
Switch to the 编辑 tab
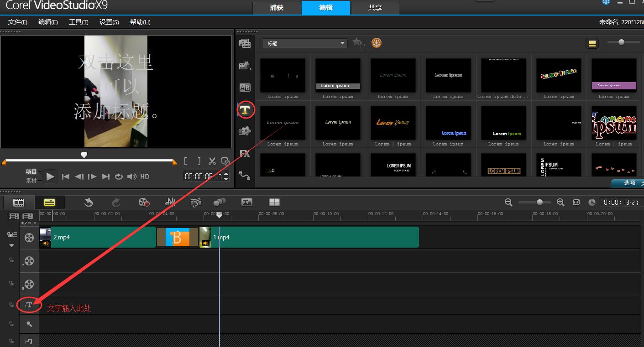[326, 8]
